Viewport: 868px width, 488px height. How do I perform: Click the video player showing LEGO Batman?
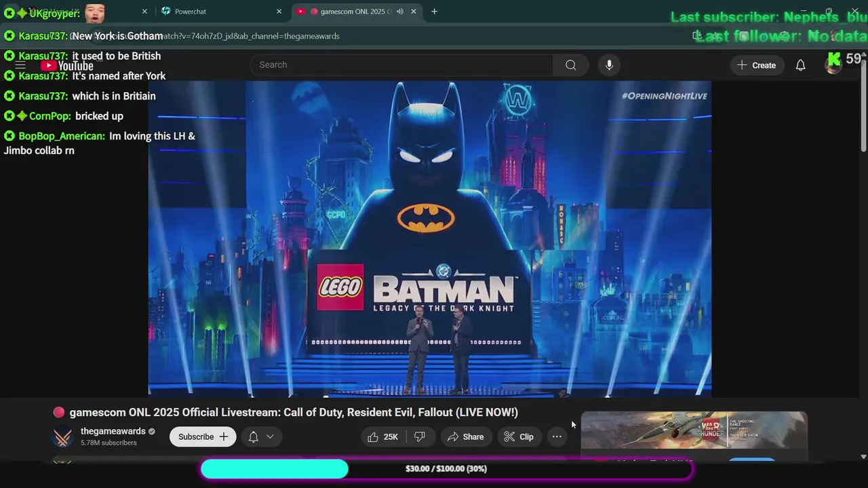(x=430, y=239)
